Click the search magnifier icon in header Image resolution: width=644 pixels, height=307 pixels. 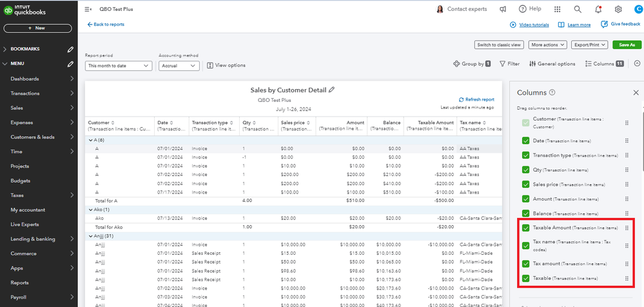point(578,9)
